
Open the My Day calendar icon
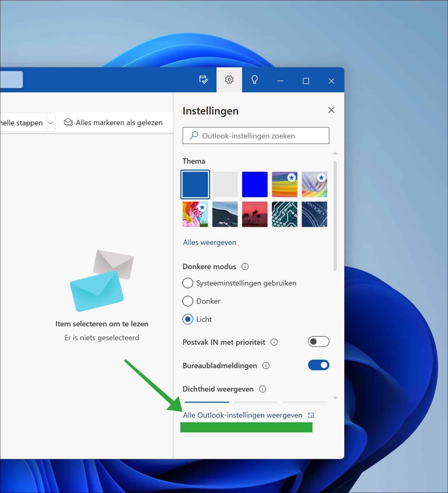click(x=203, y=80)
